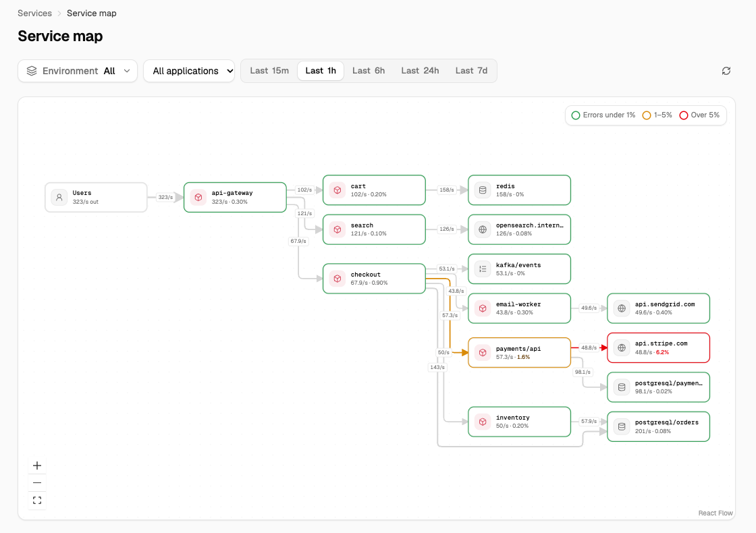Click the postgresql/orders database icon

pos(622,426)
